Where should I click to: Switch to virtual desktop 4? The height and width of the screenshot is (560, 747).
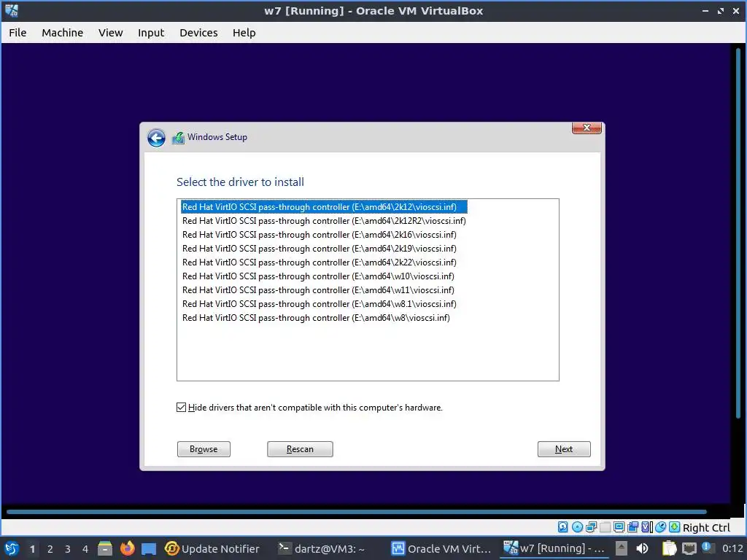[85, 549]
